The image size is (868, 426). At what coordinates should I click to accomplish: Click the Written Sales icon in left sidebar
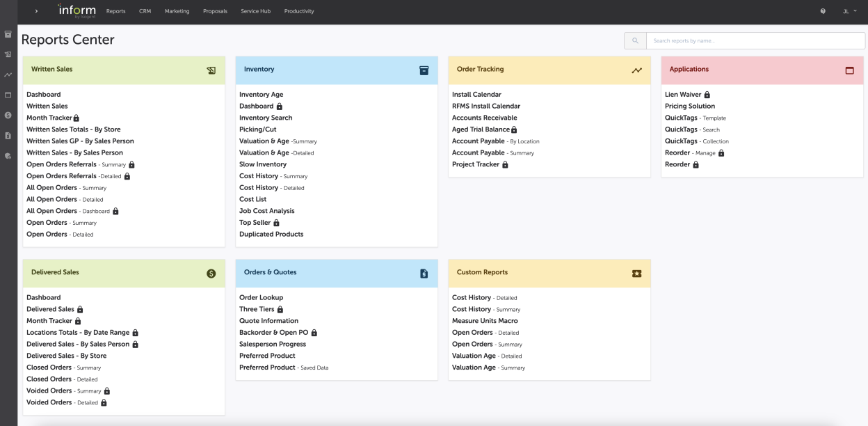tap(8, 54)
